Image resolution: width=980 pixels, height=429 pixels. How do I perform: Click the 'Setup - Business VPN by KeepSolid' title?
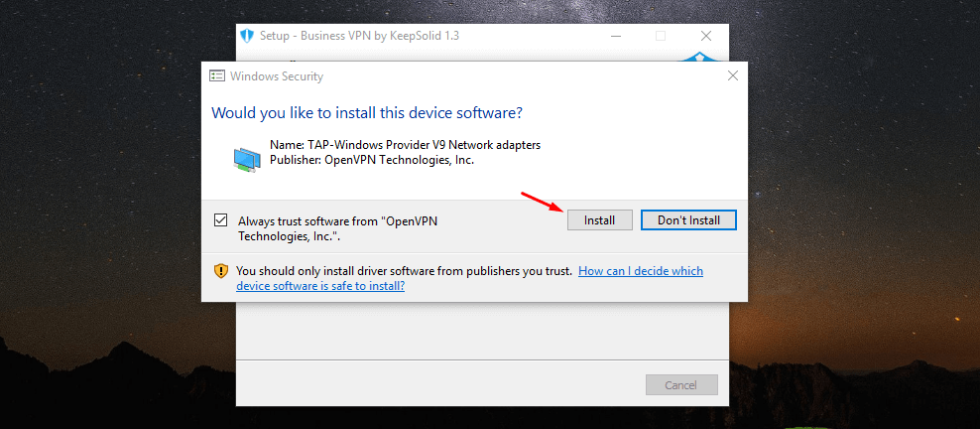(x=359, y=36)
